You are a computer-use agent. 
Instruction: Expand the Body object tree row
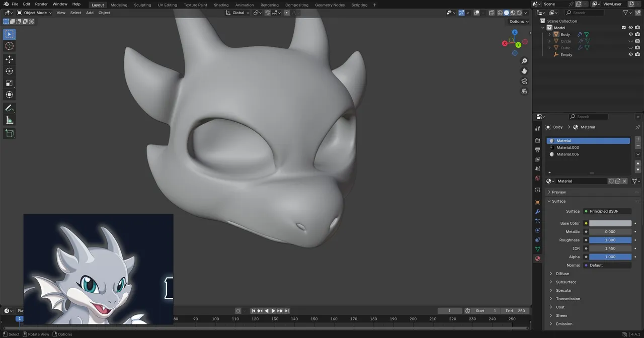point(549,34)
